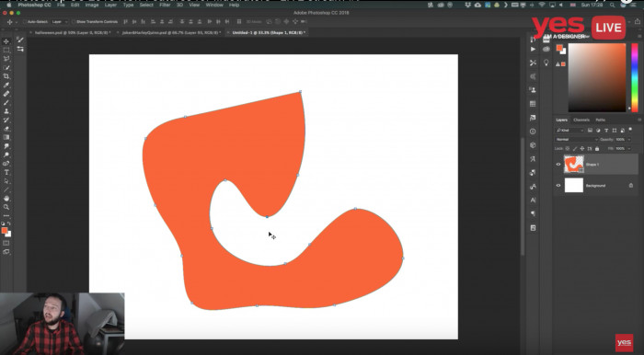Open the Window menu
Image resolution: width=644 pixels, height=355 pixels.
[214, 5]
